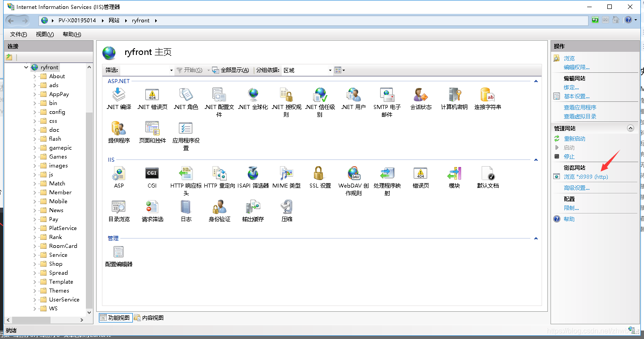
Task: Open the 模块 feature icon
Action: click(454, 177)
